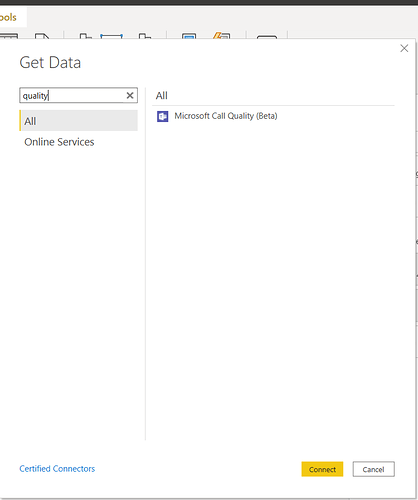Select the All category in the left list
Viewport: 418px width, 500px height.
click(x=78, y=121)
